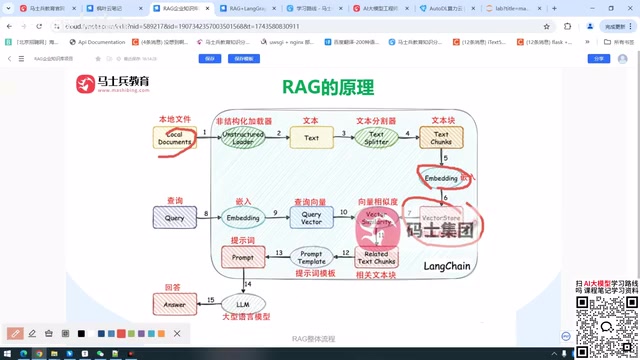Image resolution: width=640 pixels, height=360 pixels.
Task: Close the AutoDL算力云 tab
Action: (473, 8)
